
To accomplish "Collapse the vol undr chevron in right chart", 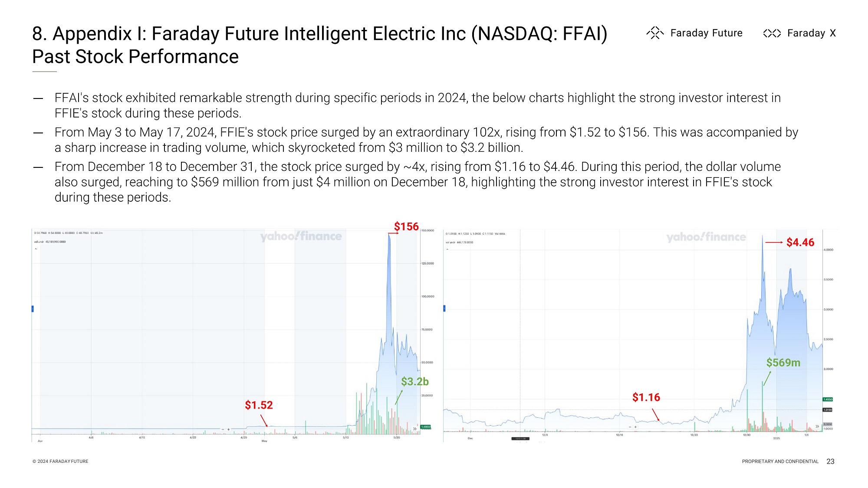I will point(447,249).
